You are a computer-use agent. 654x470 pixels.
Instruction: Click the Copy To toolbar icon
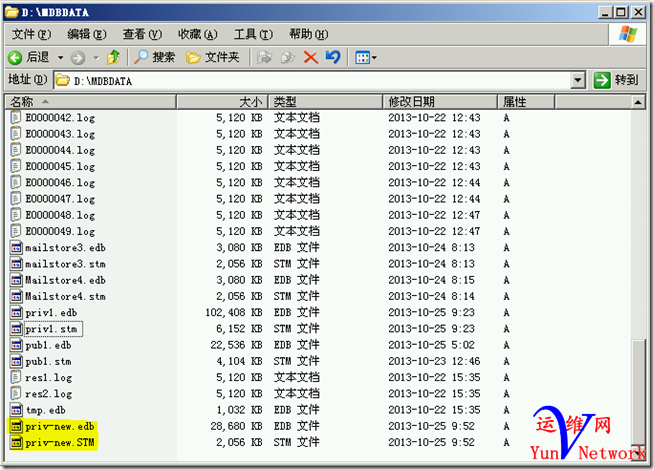coord(288,58)
